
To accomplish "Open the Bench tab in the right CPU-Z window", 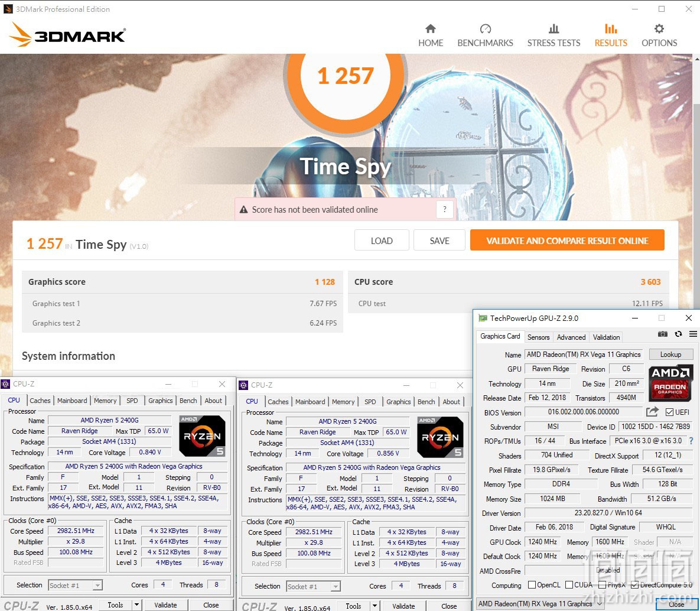I will point(426,402).
